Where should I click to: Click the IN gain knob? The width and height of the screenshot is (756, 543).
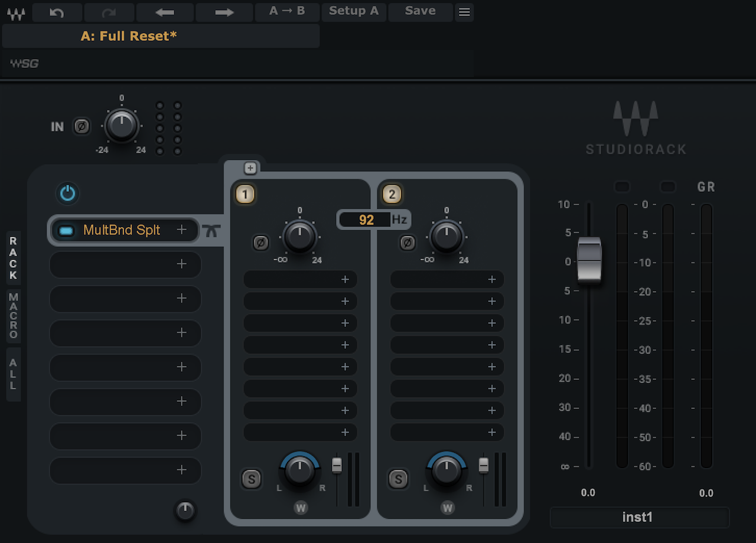pyautogui.click(x=122, y=125)
